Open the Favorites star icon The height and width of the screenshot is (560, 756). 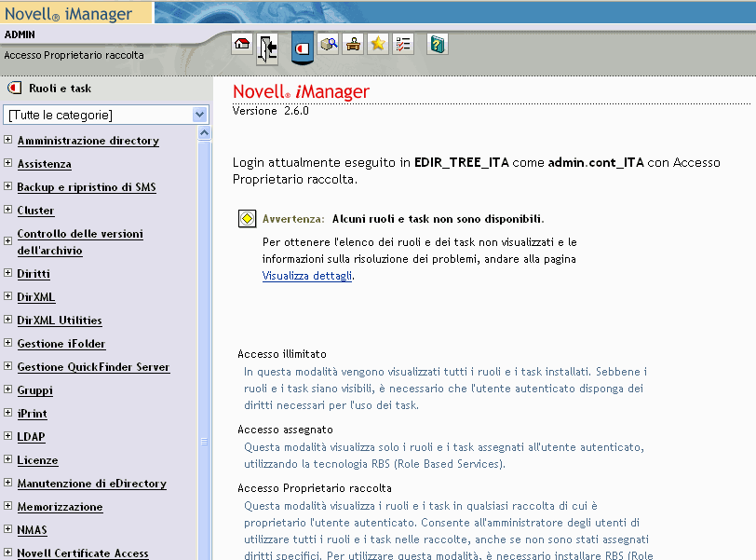tap(378, 45)
